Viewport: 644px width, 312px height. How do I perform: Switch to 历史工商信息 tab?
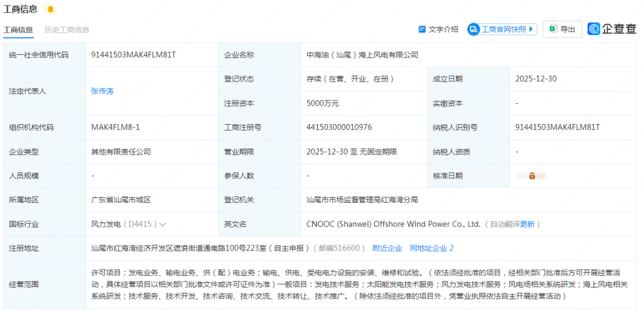[x=67, y=30]
